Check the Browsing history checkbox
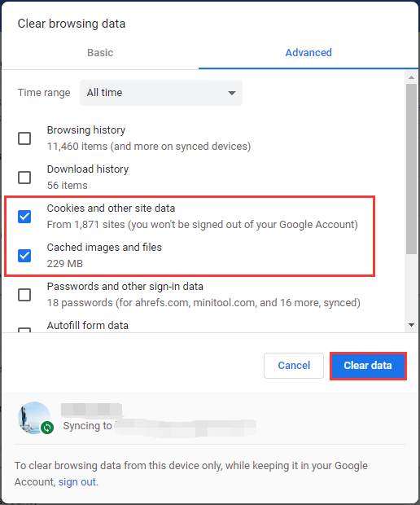The height and width of the screenshot is (505, 420). pyautogui.click(x=24, y=138)
